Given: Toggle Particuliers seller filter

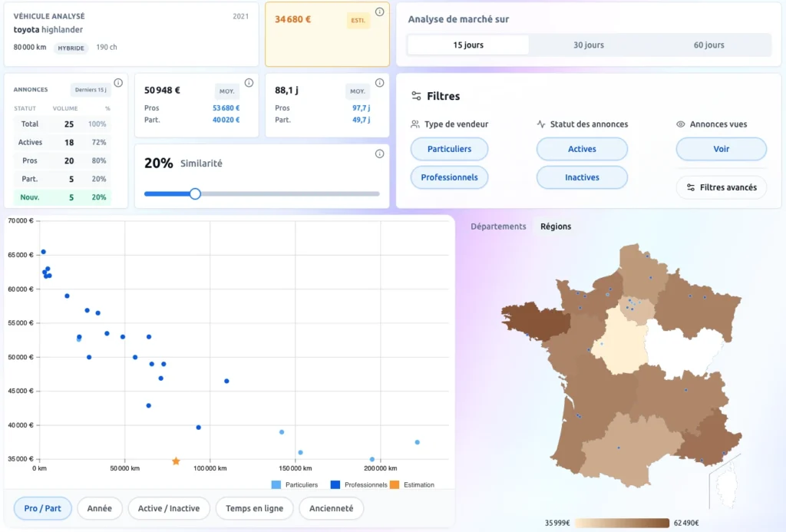Looking at the screenshot, I should [x=449, y=149].
